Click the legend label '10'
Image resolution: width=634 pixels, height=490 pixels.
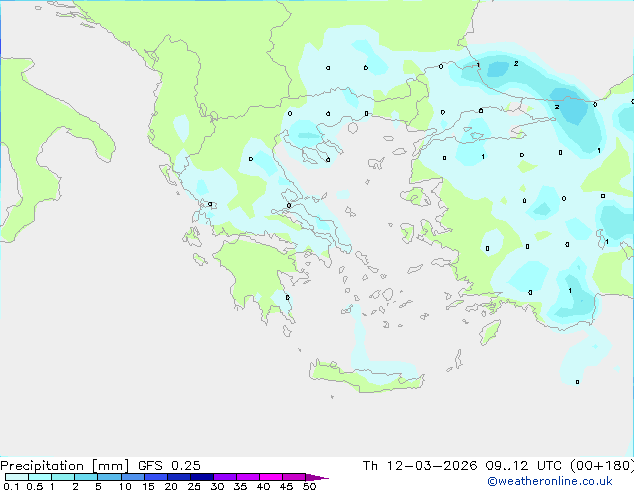tap(125, 486)
